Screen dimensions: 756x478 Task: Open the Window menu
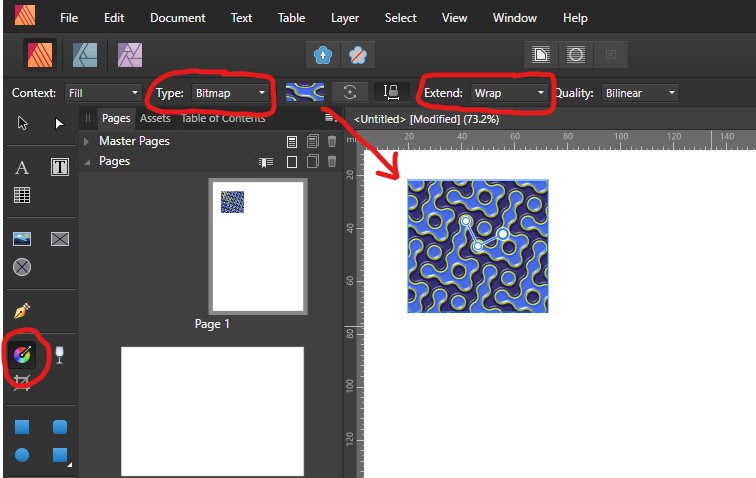point(514,18)
